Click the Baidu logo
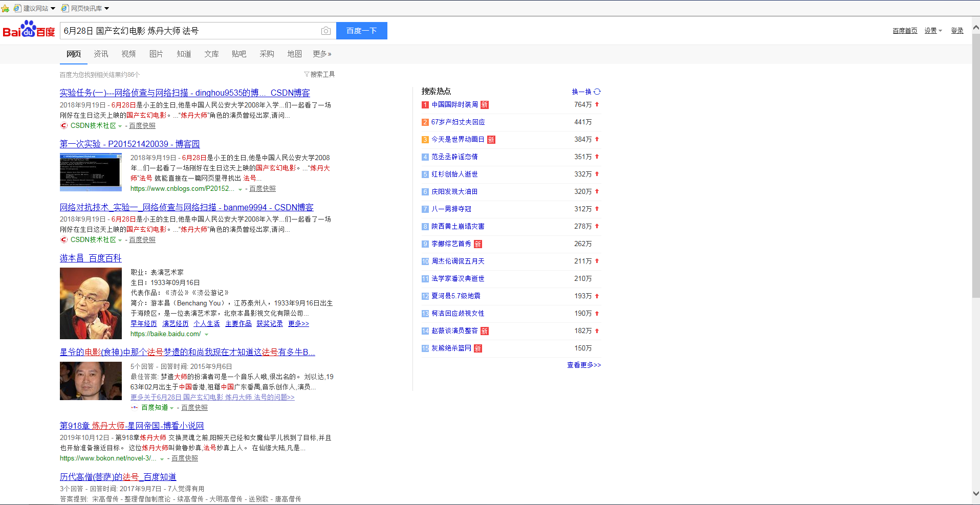 coord(29,30)
